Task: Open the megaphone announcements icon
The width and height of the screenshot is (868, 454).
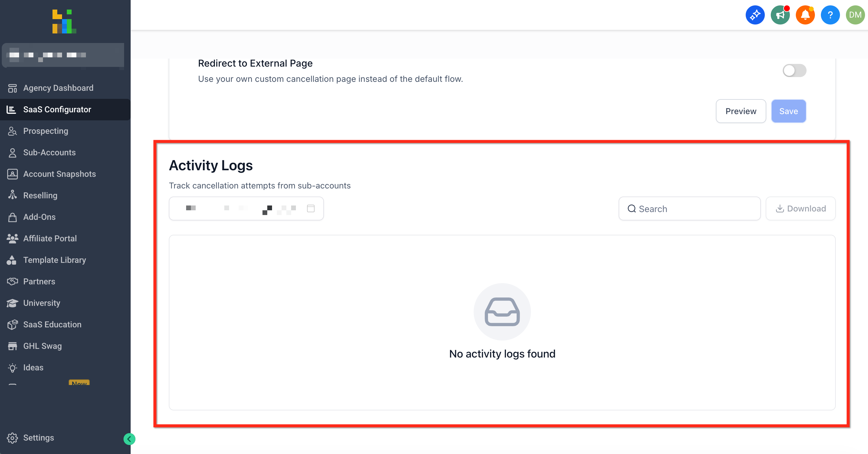Action: [x=780, y=15]
